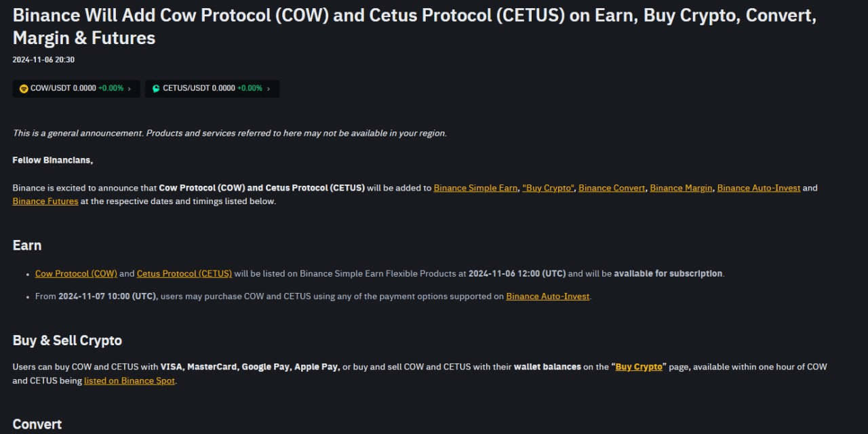
Task: Open the CETUS/USDT price ticker chip
Action: (212, 89)
